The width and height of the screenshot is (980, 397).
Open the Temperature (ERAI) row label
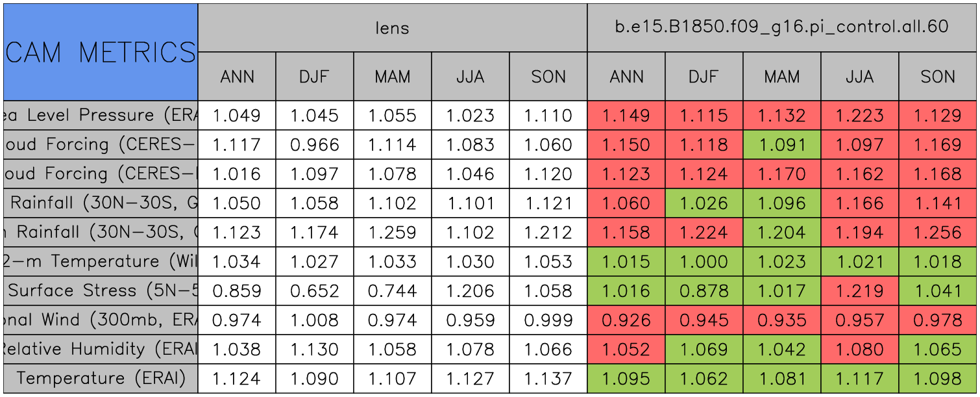click(x=101, y=378)
